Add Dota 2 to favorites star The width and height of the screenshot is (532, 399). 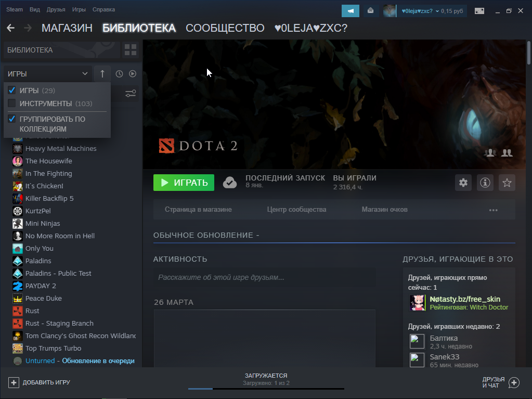507,183
